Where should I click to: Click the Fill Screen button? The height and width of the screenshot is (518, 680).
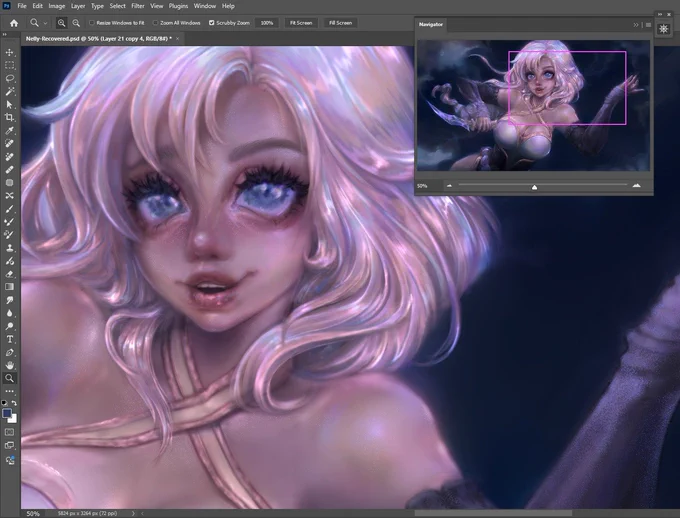click(340, 23)
